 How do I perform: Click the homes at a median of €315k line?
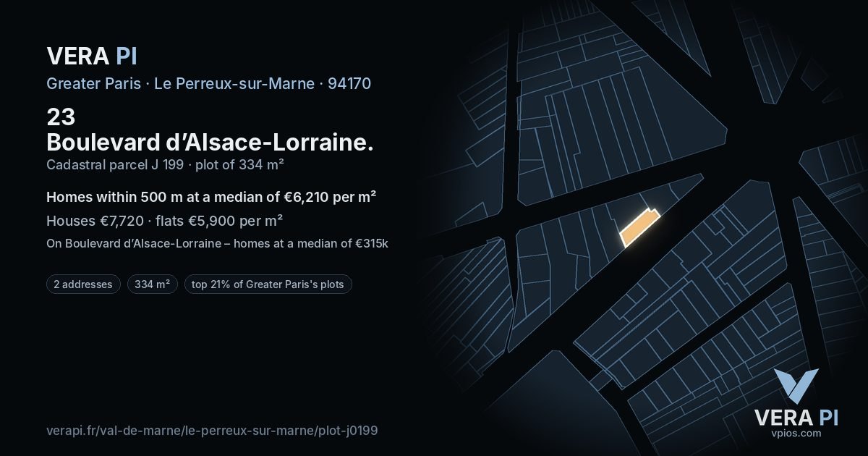pos(217,243)
